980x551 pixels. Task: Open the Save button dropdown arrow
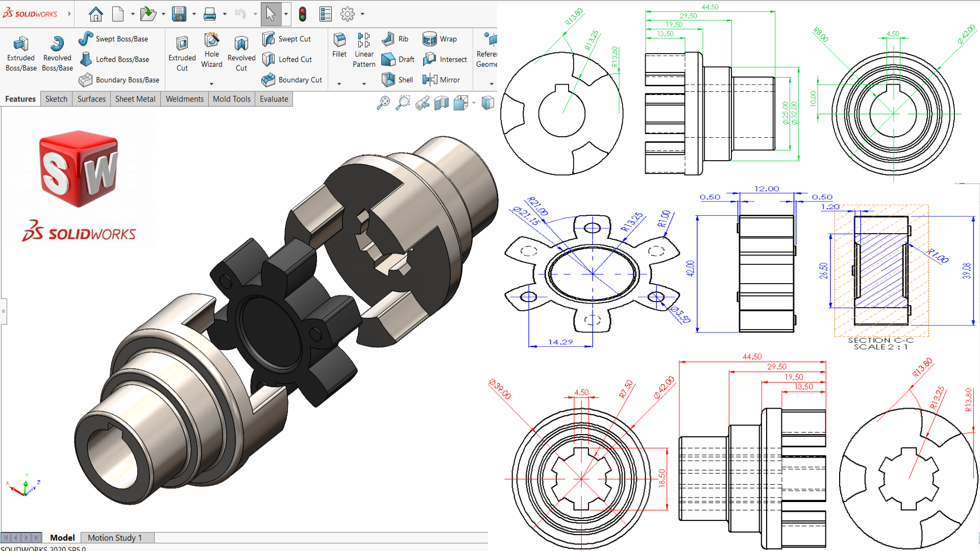[x=194, y=14]
